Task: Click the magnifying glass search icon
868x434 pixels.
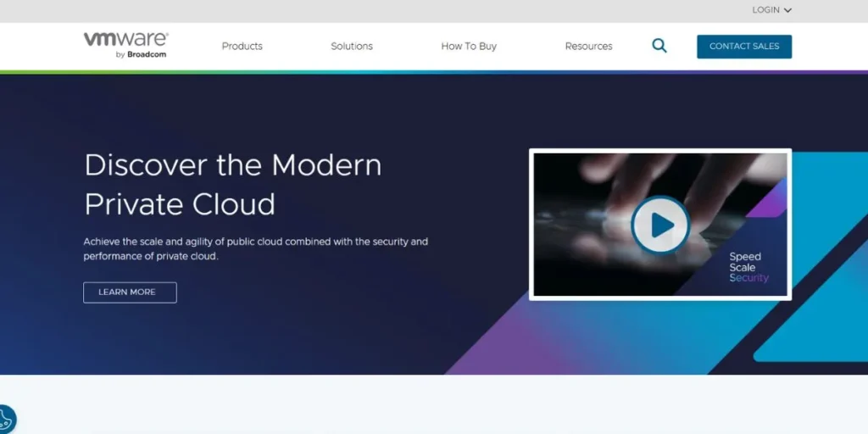Action: [659, 46]
